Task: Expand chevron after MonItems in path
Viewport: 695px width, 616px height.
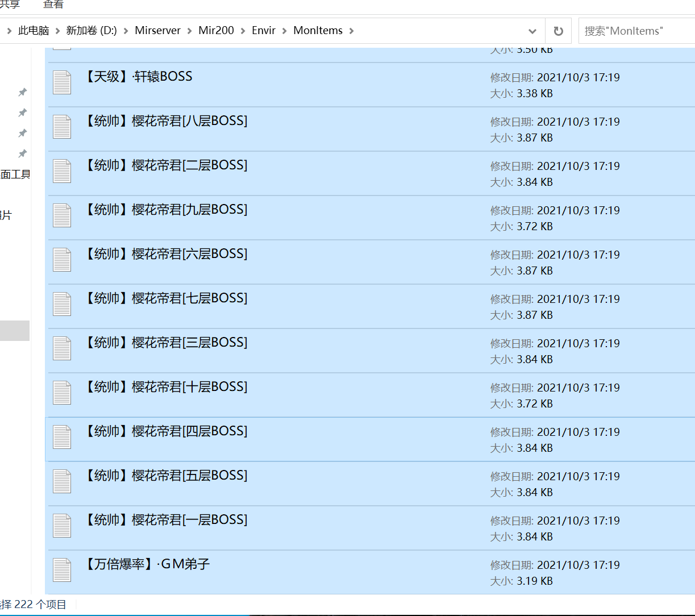Action: 352,31
